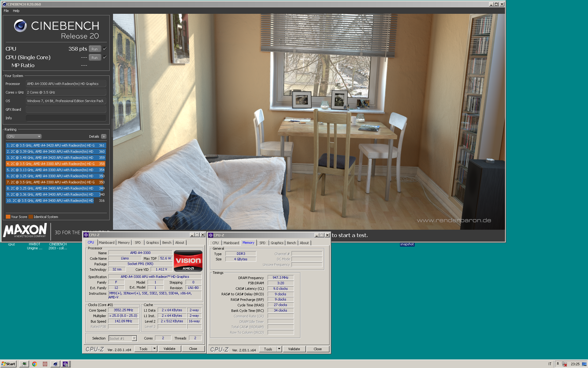Open the Socket #1 selection dropdown

134,338
